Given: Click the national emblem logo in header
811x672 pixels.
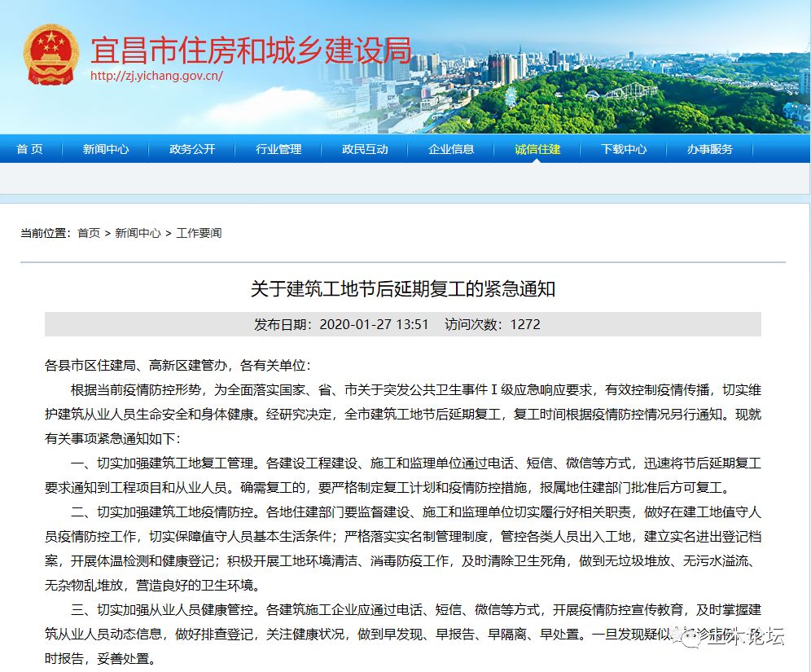Looking at the screenshot, I should coord(50,52).
